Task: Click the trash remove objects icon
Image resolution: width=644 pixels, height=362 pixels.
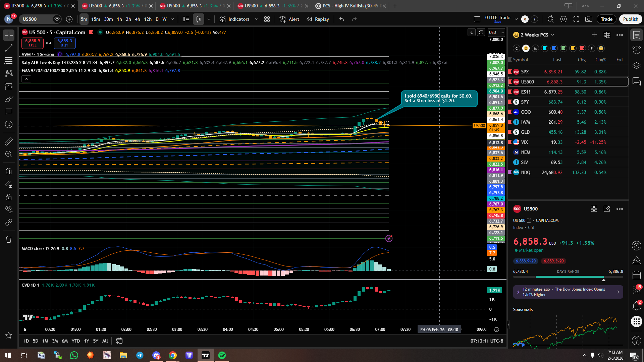Action: point(9,239)
